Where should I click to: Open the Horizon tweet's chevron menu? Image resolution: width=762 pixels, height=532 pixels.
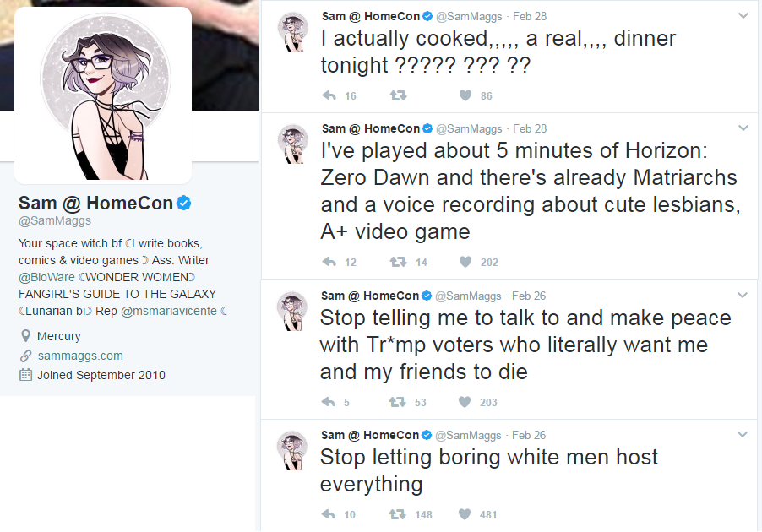coord(743,128)
